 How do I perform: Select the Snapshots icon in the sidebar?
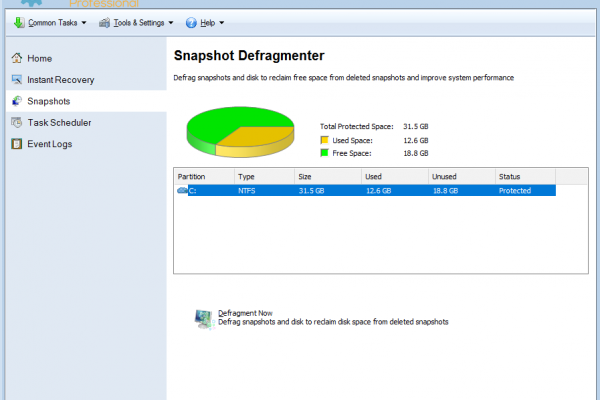(17, 101)
